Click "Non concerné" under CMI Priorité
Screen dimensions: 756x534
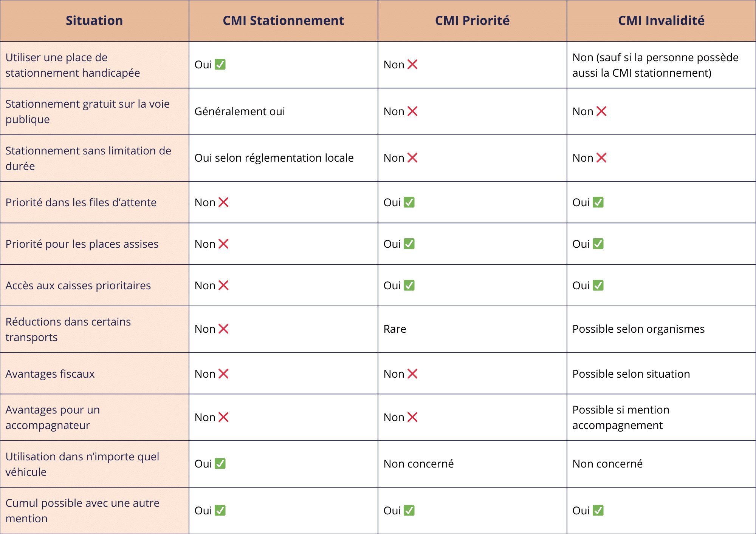pos(418,464)
